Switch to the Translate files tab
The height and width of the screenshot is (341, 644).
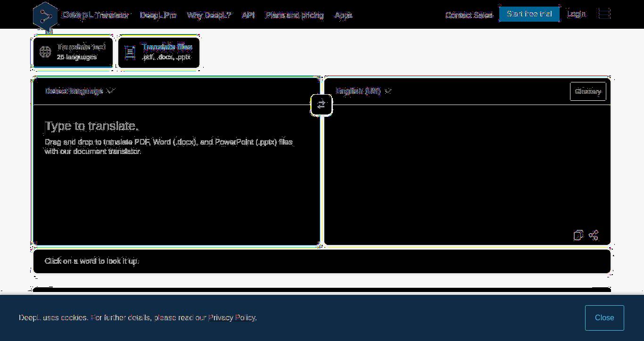(x=159, y=52)
